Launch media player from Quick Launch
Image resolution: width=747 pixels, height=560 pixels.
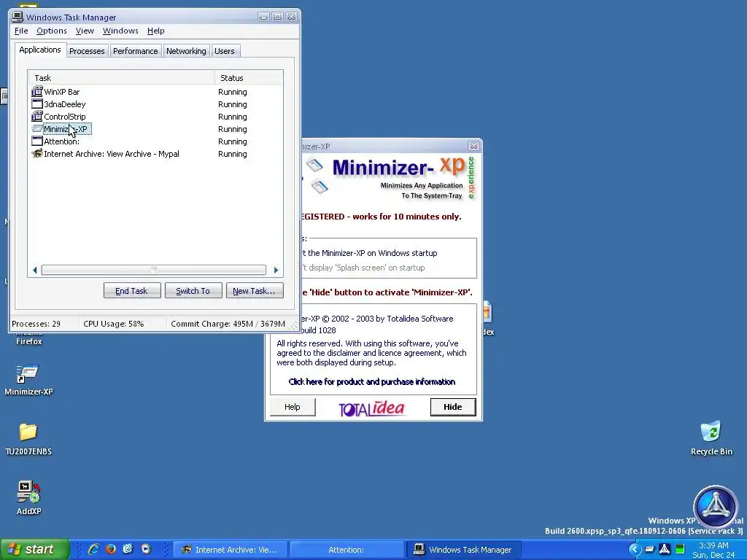tap(146, 549)
